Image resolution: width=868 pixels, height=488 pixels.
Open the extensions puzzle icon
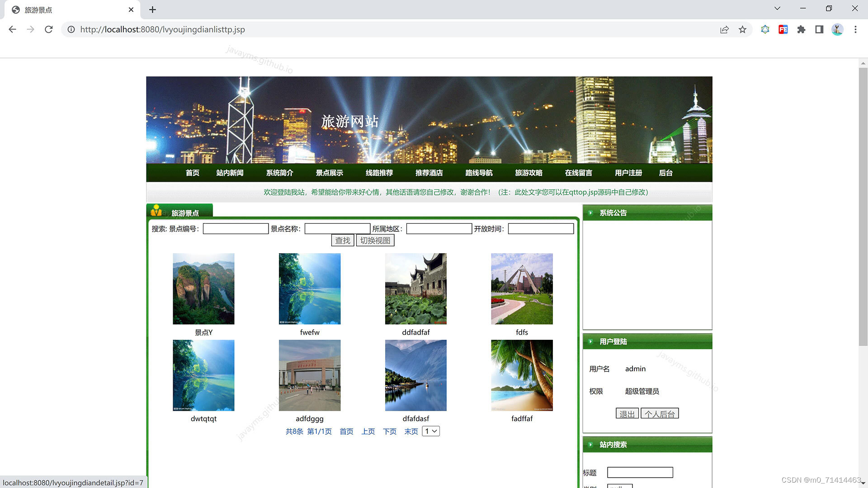coord(801,29)
